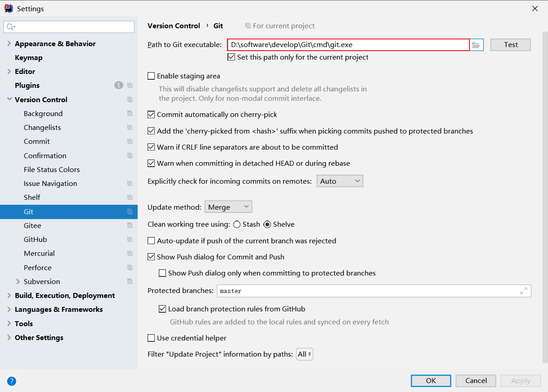Click the IntelliJ logo in the title bar
The image size is (548, 392).
(9, 9)
